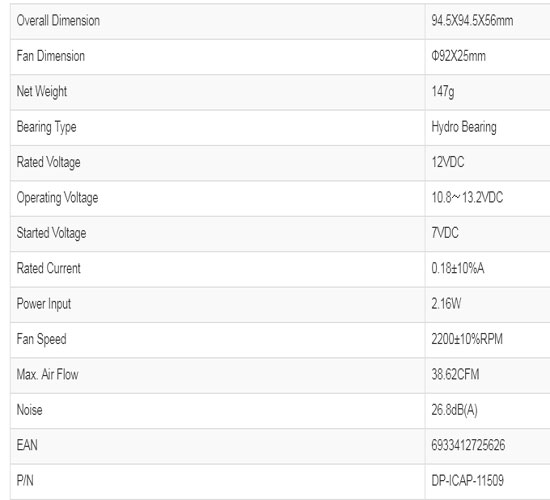The height and width of the screenshot is (500, 550).
Task: Click the Started Voltage label
Action: click(x=51, y=233)
